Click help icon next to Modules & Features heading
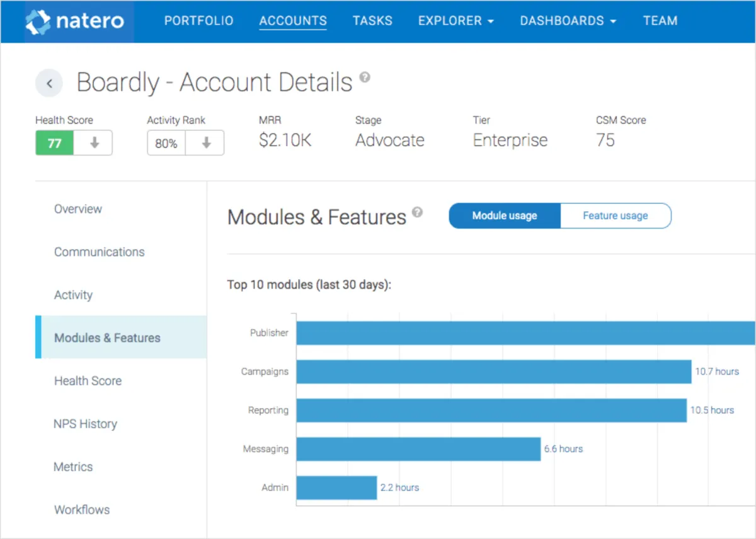The height and width of the screenshot is (539, 756). [x=417, y=212]
